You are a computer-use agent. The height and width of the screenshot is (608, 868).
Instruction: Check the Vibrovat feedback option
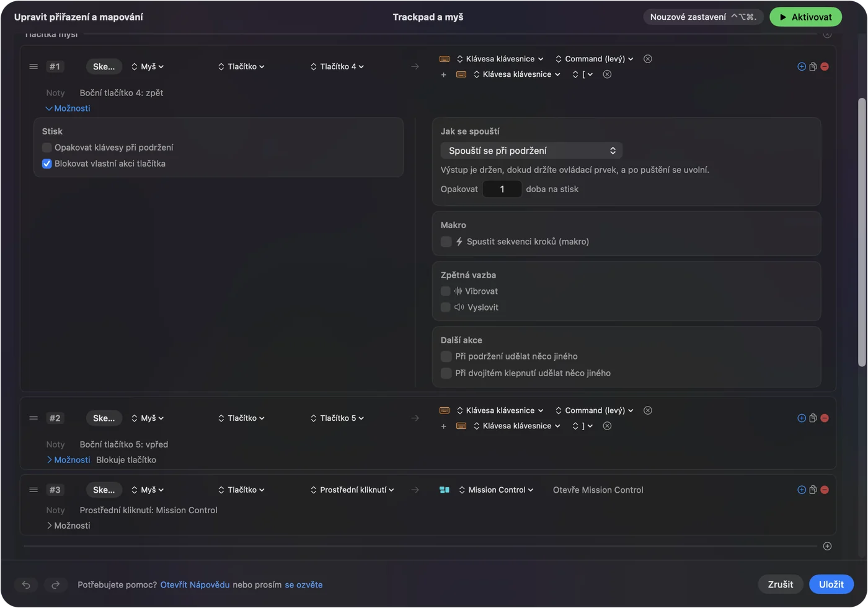(x=445, y=291)
